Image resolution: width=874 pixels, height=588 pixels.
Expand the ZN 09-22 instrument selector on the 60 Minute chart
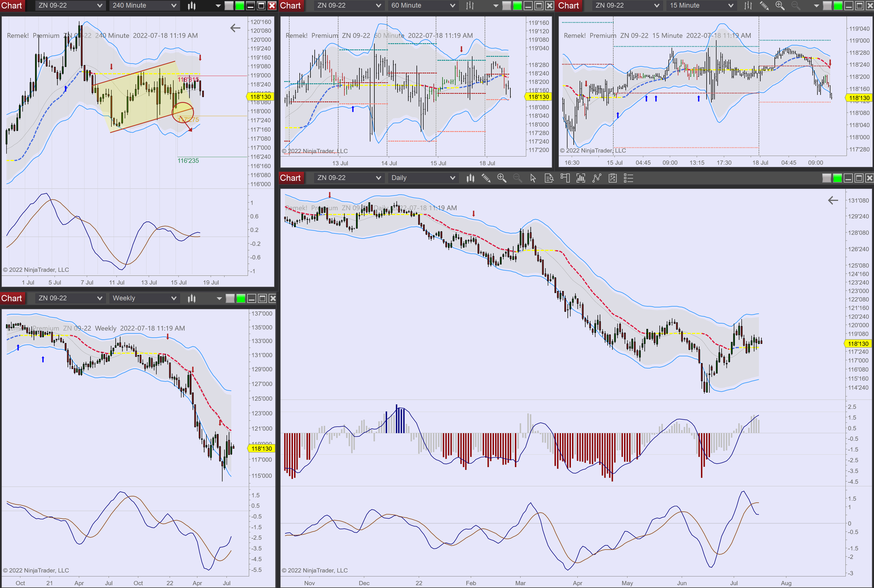(x=348, y=6)
